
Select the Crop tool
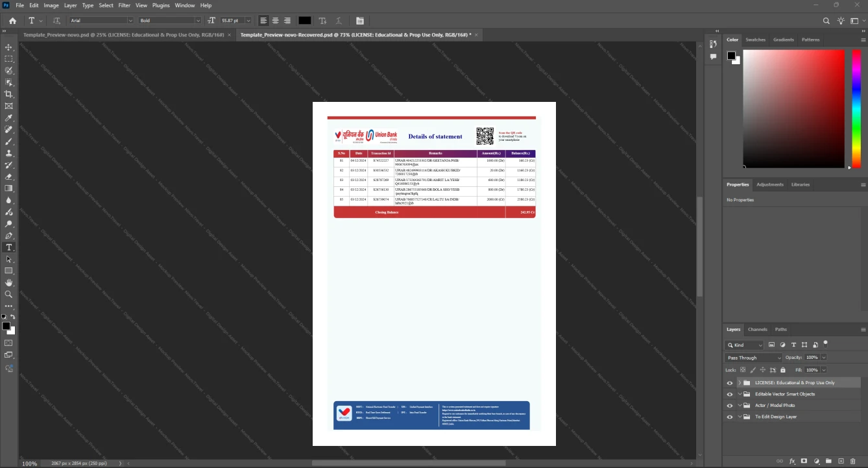click(x=9, y=94)
